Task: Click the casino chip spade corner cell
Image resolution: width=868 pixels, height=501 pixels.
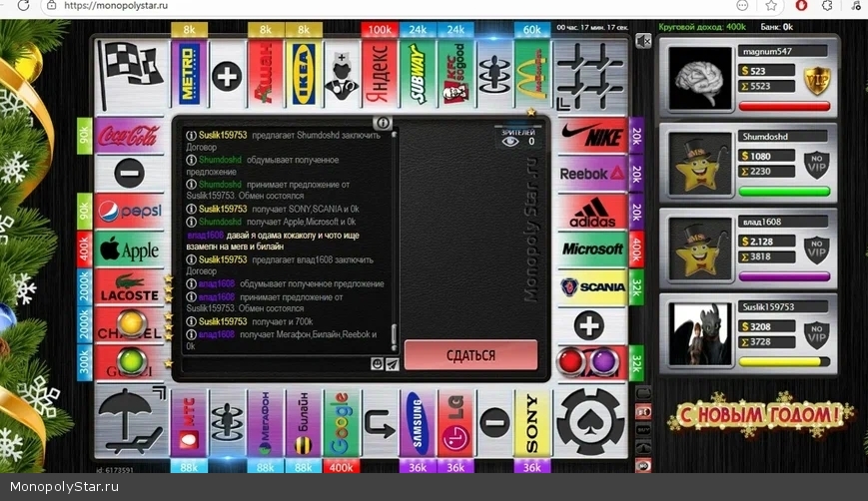Action: [x=590, y=422]
